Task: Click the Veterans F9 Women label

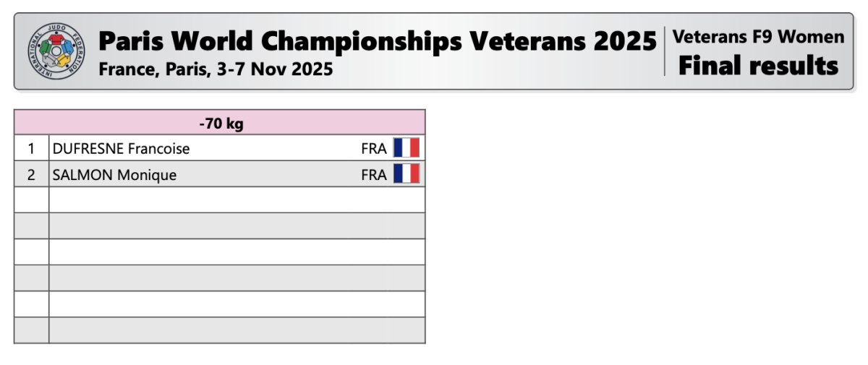Action: click(758, 37)
